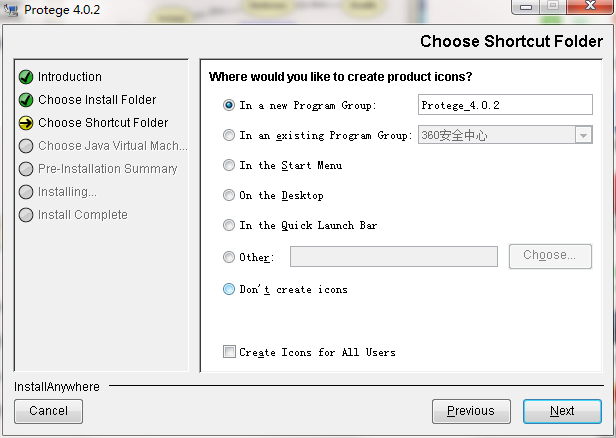
Task: Click the new Program Group name field
Action: click(x=505, y=105)
